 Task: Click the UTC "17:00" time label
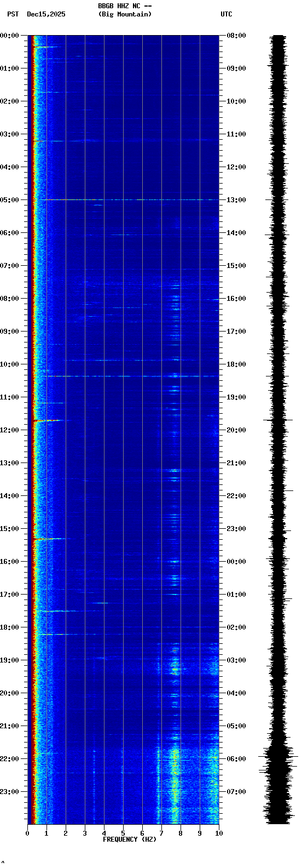pyautogui.click(x=236, y=332)
